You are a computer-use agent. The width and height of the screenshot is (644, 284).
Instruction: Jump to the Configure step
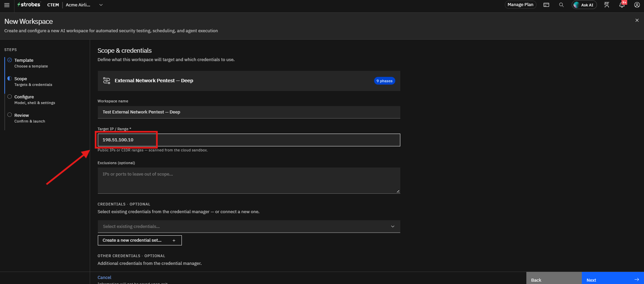[x=35, y=100]
